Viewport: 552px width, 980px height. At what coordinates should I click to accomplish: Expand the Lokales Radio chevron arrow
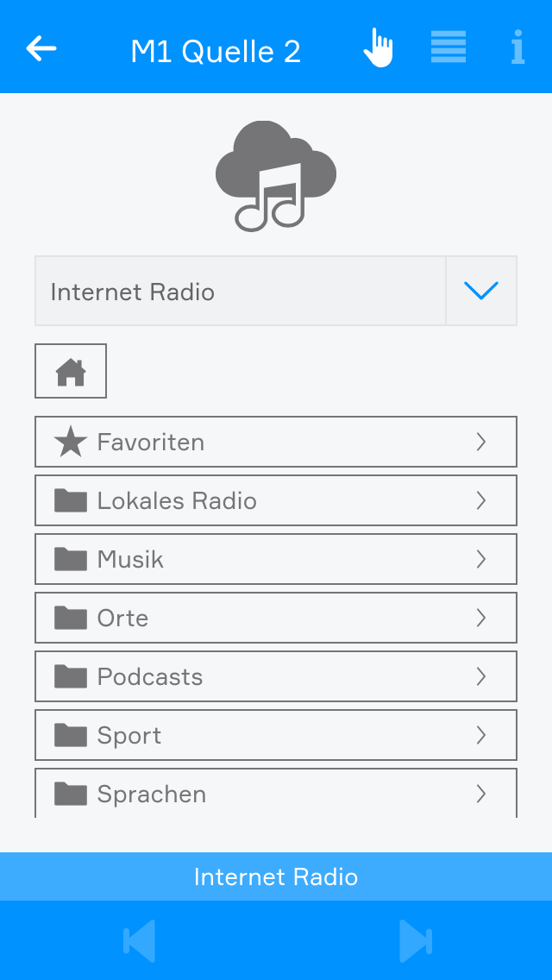tap(481, 500)
